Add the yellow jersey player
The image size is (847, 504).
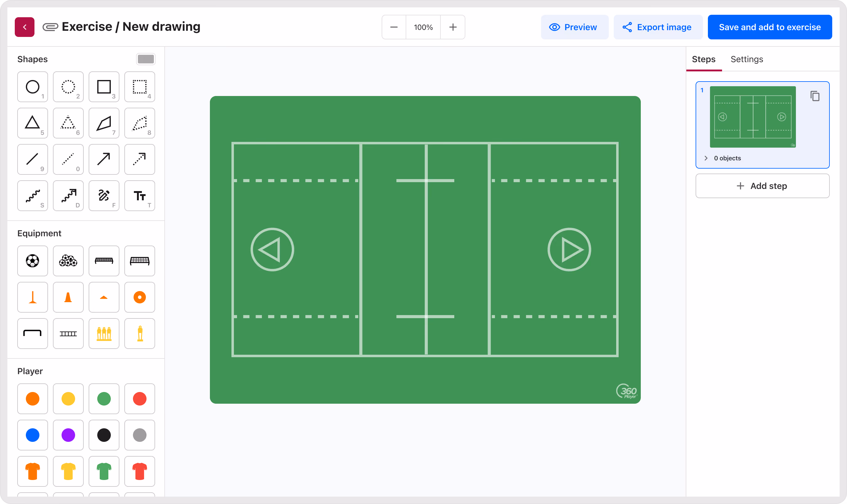(68, 471)
